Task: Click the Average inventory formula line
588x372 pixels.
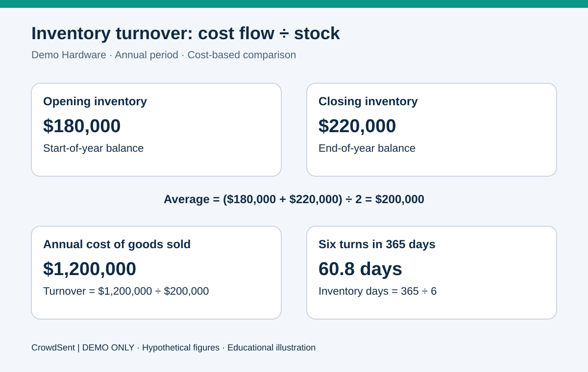Action: (294, 199)
